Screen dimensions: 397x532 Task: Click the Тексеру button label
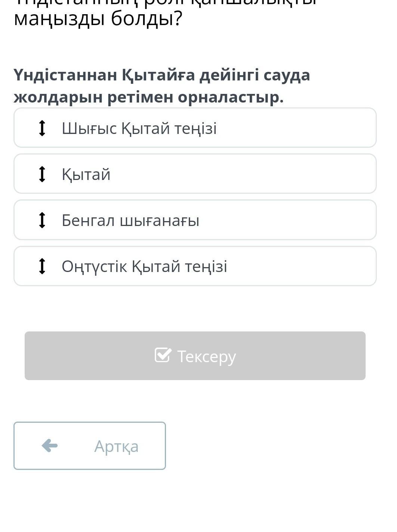point(206,357)
